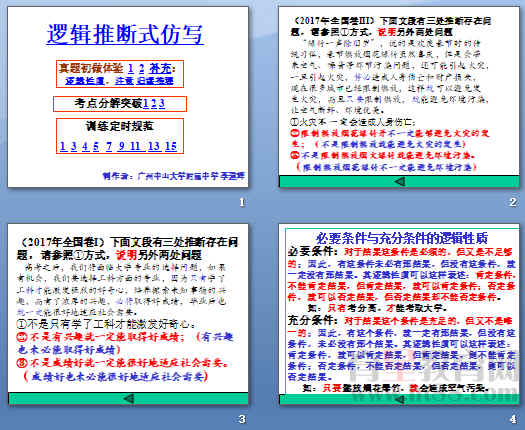
Task: Click the back arrow on slide 3
Action: tap(129, 398)
